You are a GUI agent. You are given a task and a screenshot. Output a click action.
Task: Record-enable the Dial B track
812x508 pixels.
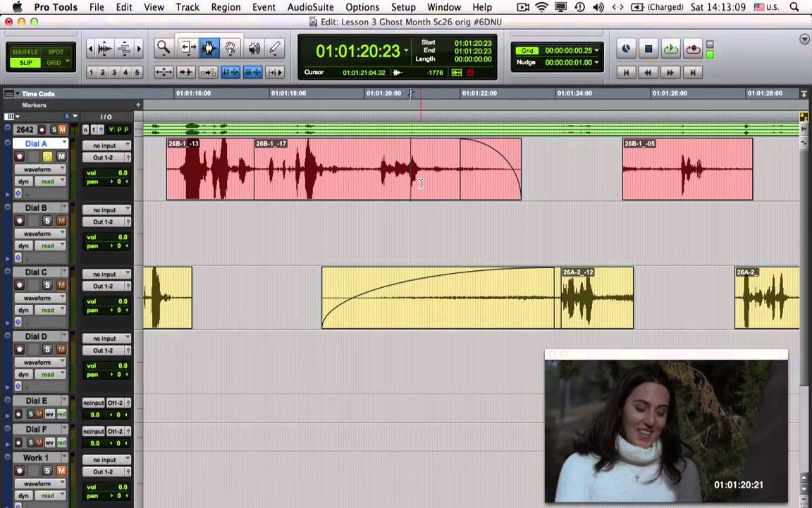[20, 220]
